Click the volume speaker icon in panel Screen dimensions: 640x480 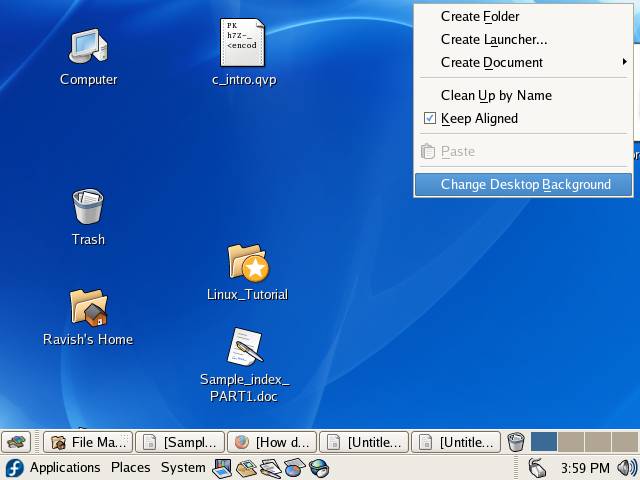(x=627, y=467)
